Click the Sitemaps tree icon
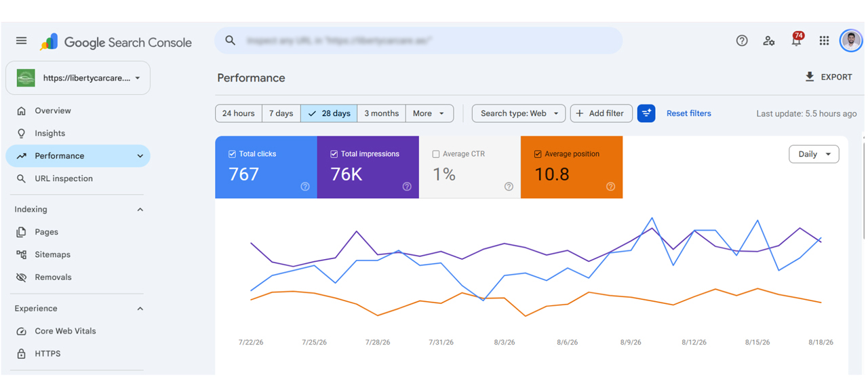This screenshot has width=868, height=388. pyautogui.click(x=22, y=254)
